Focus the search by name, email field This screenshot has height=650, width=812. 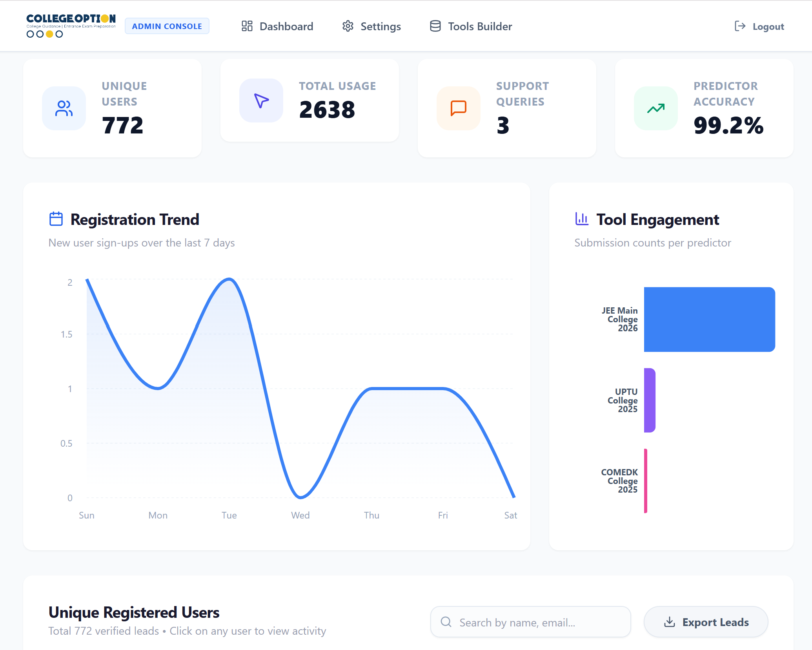[x=531, y=622]
